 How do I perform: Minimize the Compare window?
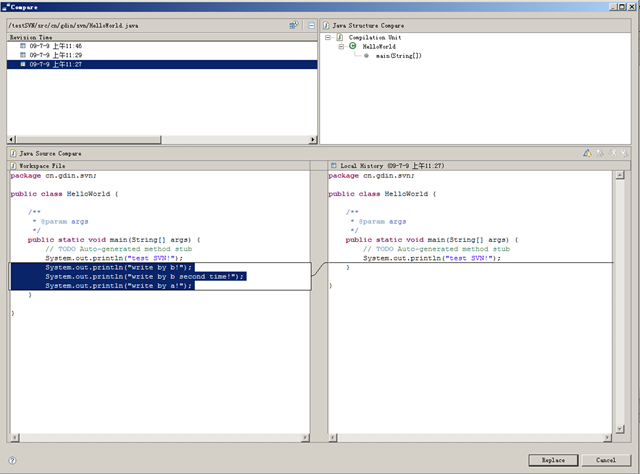click(x=613, y=7)
